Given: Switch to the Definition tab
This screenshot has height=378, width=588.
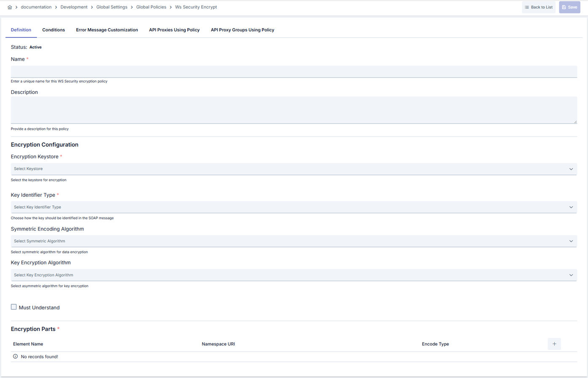Looking at the screenshot, I should [21, 30].
